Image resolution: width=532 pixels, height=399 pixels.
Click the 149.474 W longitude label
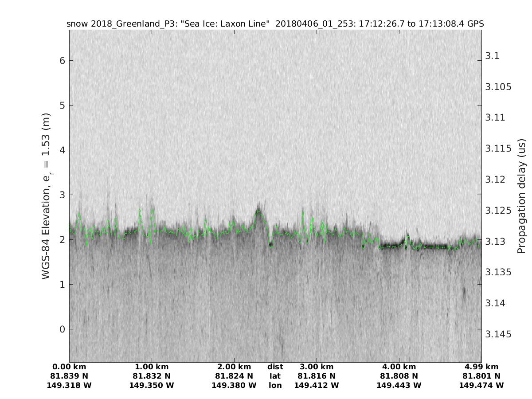[x=481, y=385]
